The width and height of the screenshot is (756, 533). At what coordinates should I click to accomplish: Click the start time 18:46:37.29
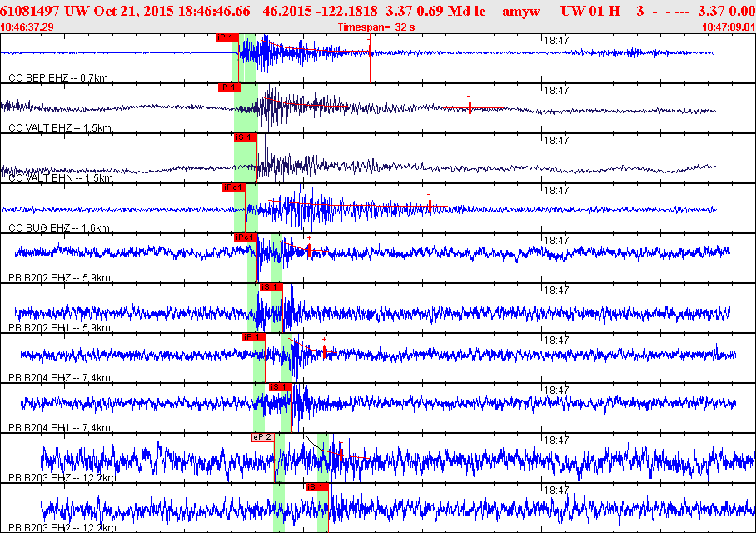(x=27, y=27)
